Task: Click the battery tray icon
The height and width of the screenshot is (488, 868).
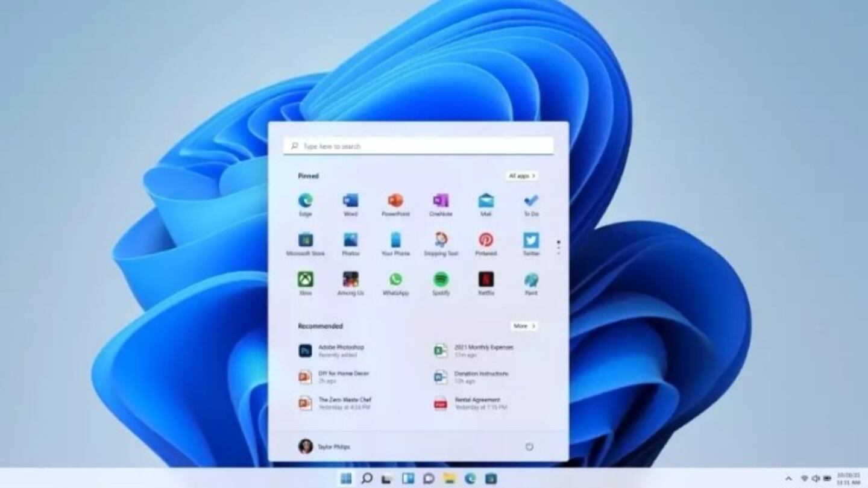Action: click(x=826, y=478)
